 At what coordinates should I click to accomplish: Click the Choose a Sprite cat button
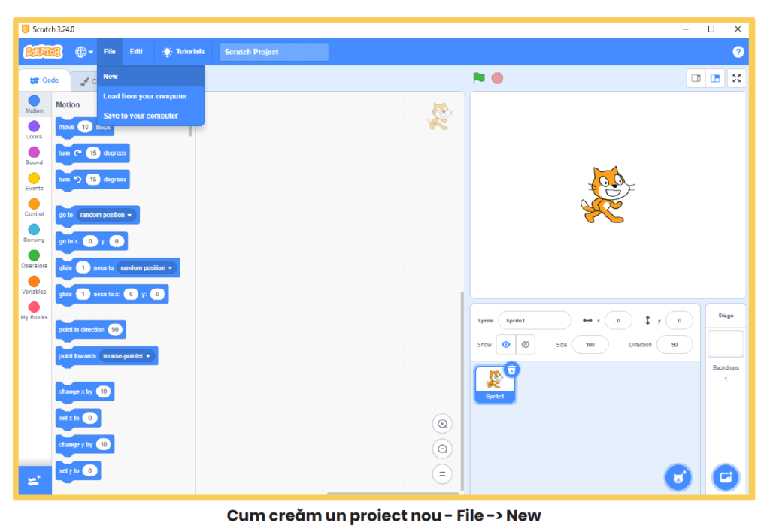[678, 477]
